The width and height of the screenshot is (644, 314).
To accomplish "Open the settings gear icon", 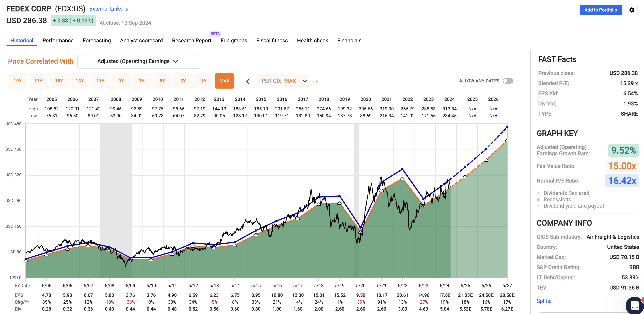I will click(632, 10).
